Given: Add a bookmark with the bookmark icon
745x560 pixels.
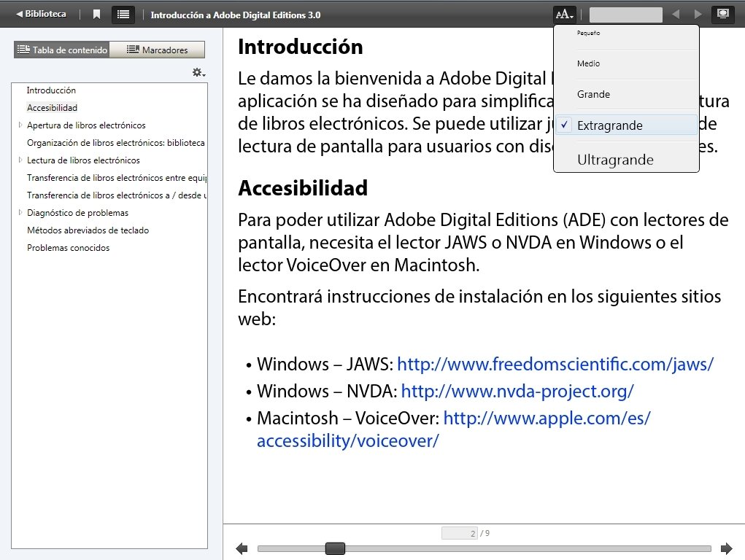Looking at the screenshot, I should pos(96,15).
